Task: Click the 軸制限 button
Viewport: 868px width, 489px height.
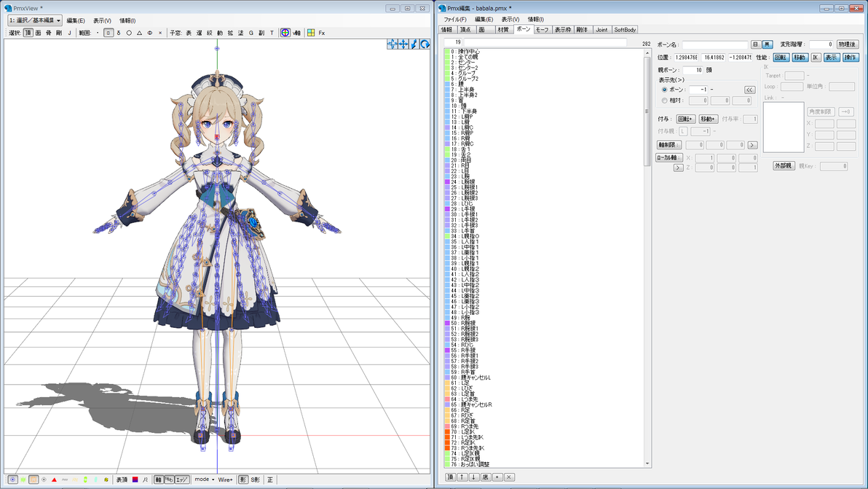Action: coord(668,145)
